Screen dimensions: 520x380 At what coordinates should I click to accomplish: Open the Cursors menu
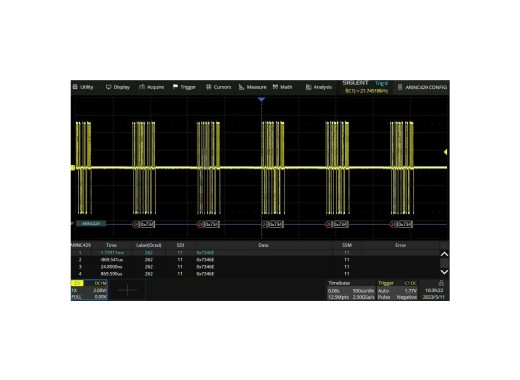[218, 87]
